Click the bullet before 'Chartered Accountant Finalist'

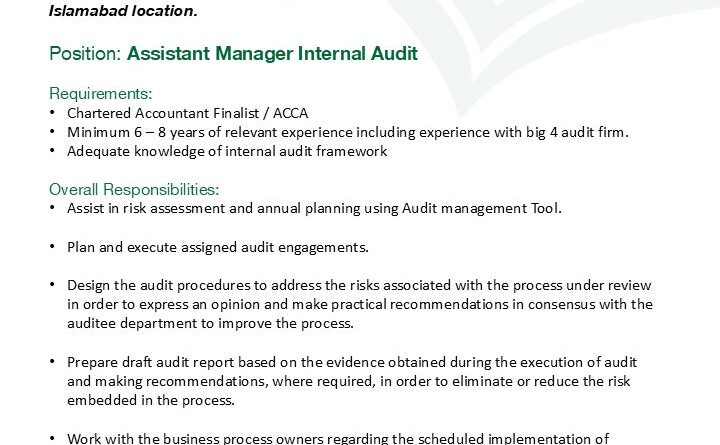pos(53,113)
